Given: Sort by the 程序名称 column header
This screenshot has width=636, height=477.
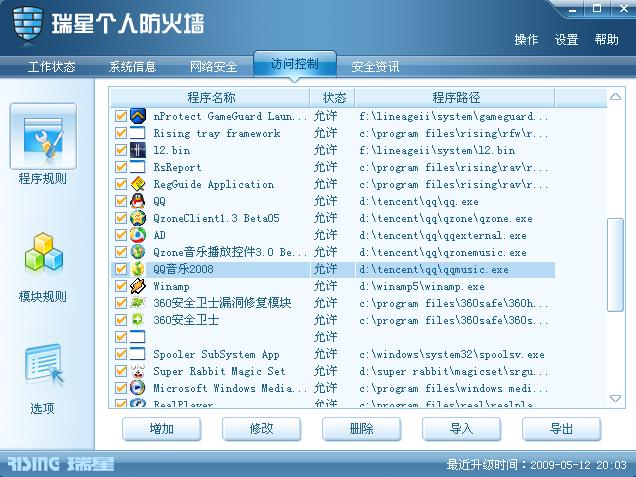Looking at the screenshot, I should tap(210, 97).
